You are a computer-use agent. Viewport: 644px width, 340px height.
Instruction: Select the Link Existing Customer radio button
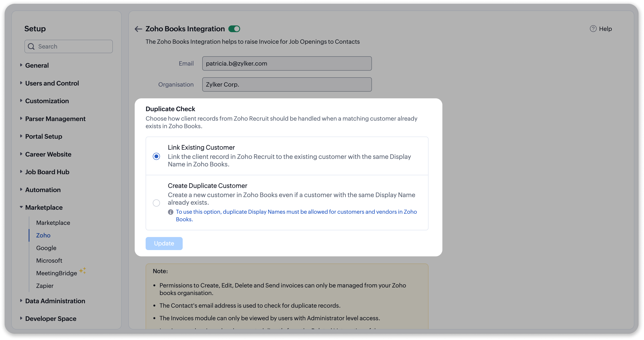tap(156, 156)
